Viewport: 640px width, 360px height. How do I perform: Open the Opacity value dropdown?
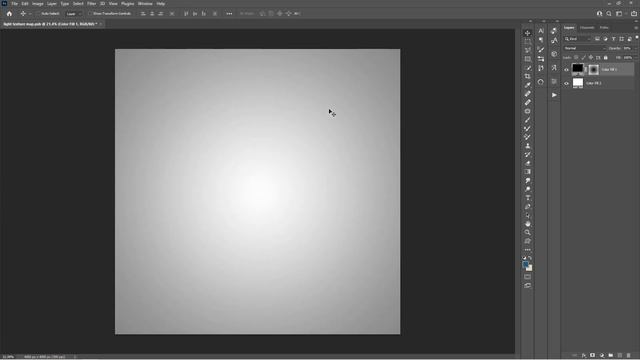(x=636, y=48)
